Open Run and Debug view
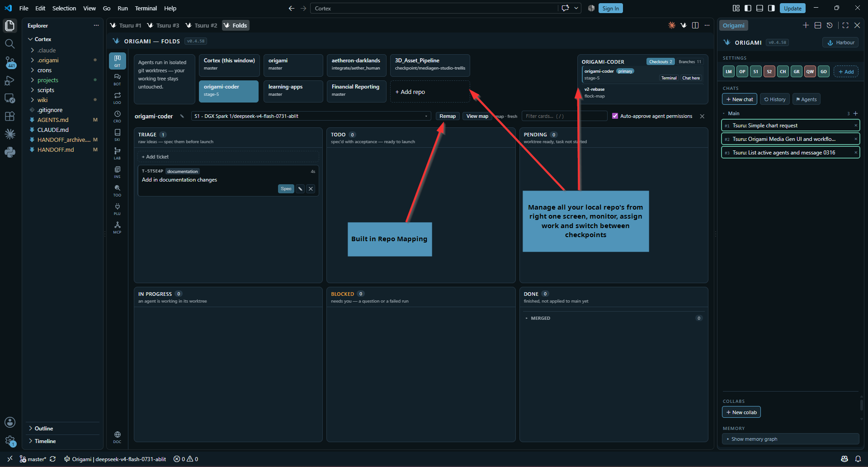Screen dimensions: 868x467 pos(9,80)
